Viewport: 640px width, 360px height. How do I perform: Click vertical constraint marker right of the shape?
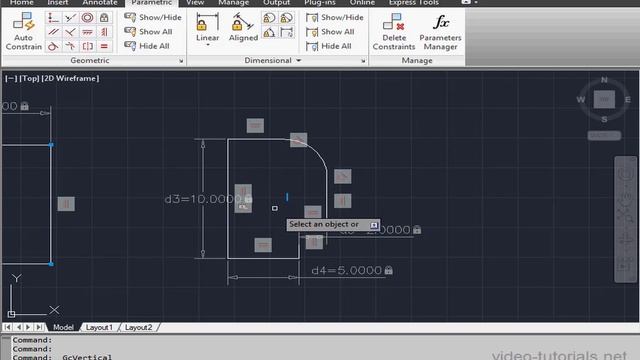(342, 201)
